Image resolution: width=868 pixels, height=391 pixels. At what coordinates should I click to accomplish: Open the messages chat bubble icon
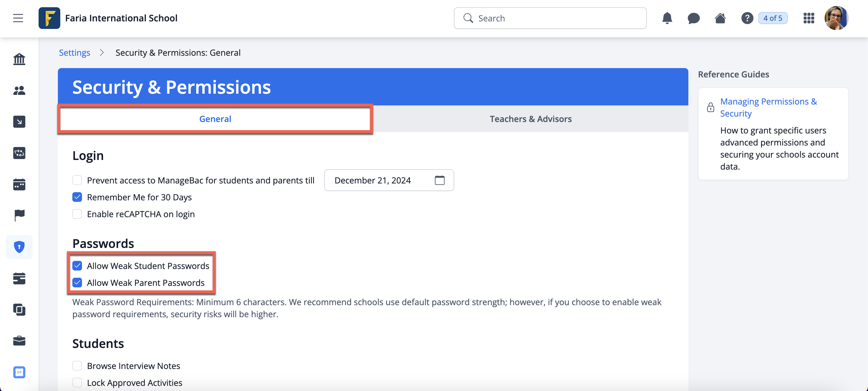coord(693,18)
